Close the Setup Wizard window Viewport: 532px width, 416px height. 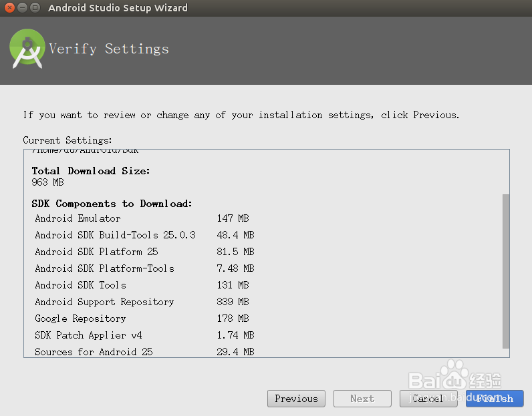pos(9,8)
